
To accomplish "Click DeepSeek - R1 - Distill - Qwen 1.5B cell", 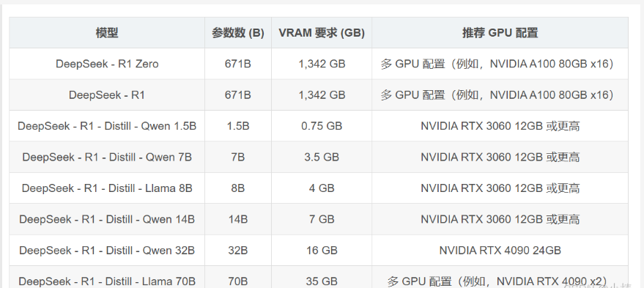I will 107,126.
